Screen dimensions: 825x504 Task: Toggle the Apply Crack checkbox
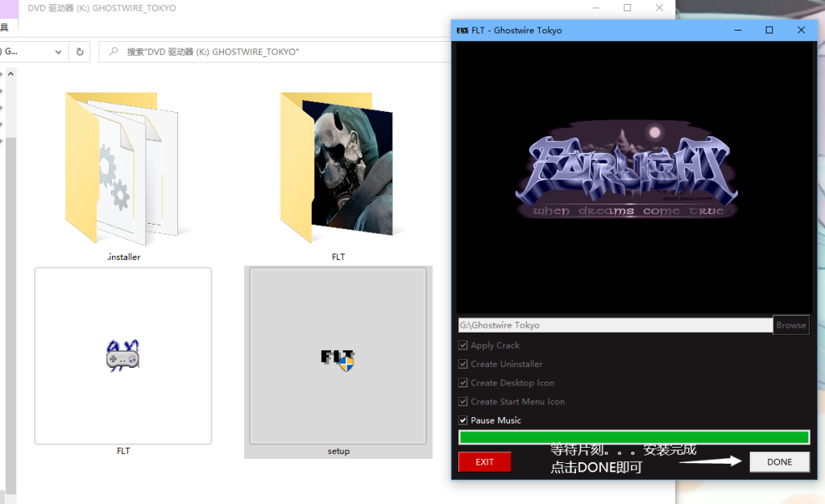coord(463,345)
